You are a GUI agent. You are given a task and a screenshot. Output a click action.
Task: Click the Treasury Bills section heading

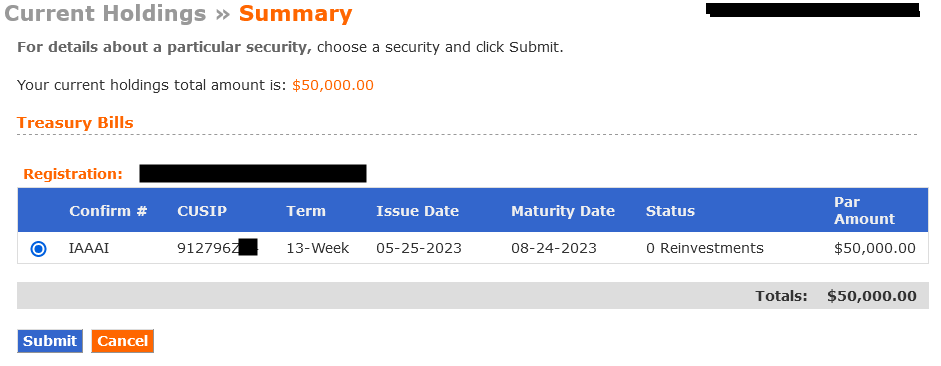point(75,122)
